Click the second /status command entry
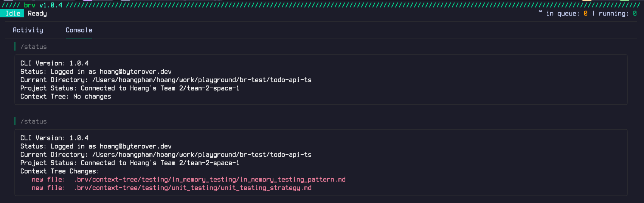644x203 pixels. coord(34,121)
